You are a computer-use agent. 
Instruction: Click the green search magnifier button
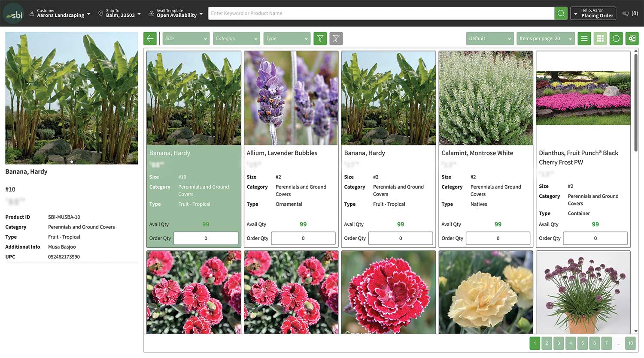561,13
